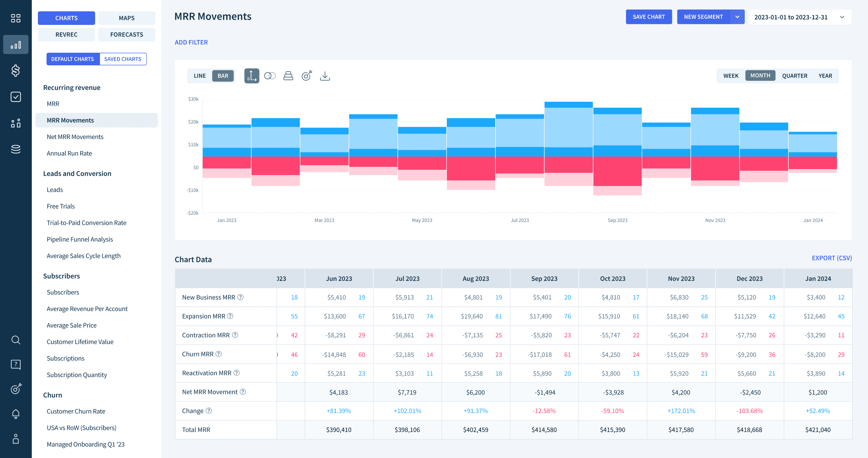The width and height of the screenshot is (868, 458).
Task: Click the download chart icon
Action: [325, 76]
